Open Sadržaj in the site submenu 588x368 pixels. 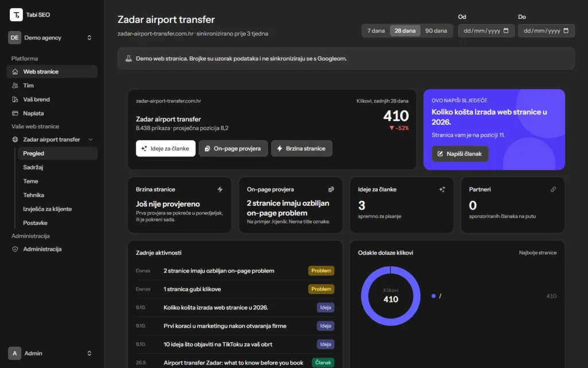click(58, 167)
